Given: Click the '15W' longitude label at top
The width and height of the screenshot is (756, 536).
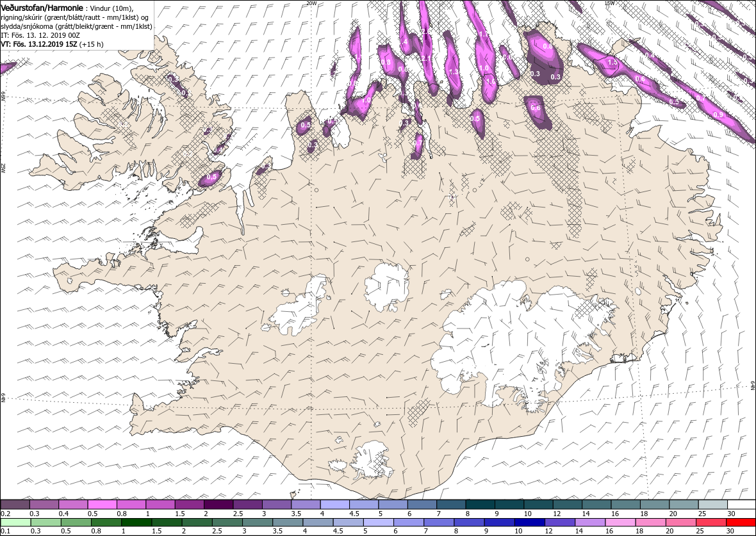Looking at the screenshot, I should point(609,3).
